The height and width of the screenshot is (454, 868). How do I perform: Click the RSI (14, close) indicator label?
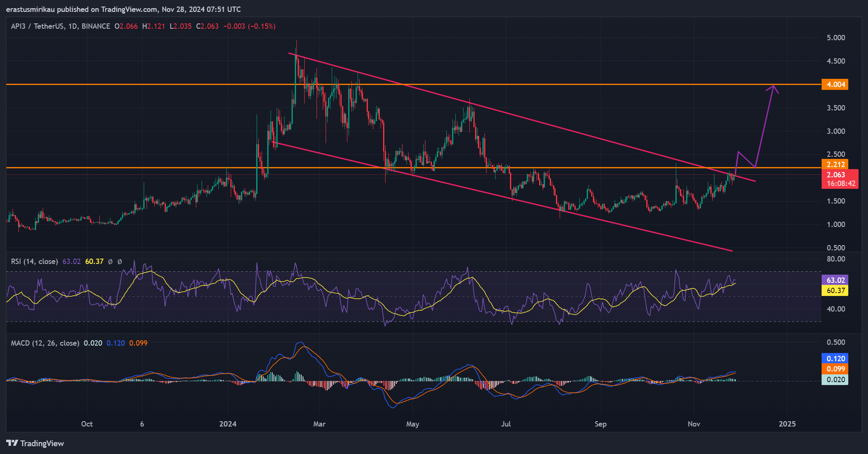(34, 261)
